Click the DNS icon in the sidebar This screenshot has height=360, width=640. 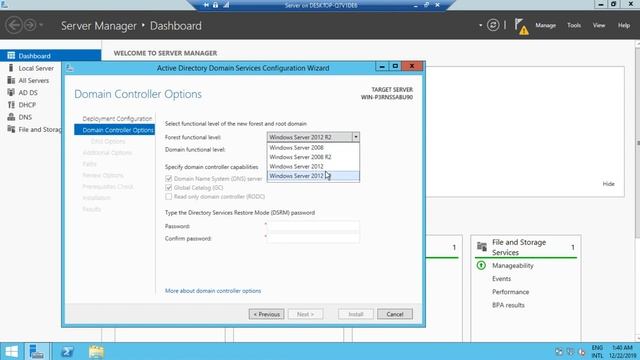[11, 117]
